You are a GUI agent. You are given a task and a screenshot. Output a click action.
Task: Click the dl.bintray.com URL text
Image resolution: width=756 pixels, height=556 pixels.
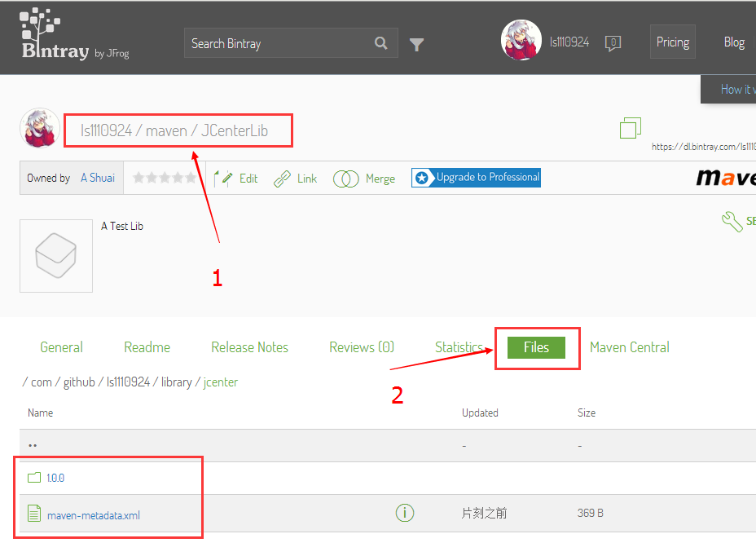703,147
